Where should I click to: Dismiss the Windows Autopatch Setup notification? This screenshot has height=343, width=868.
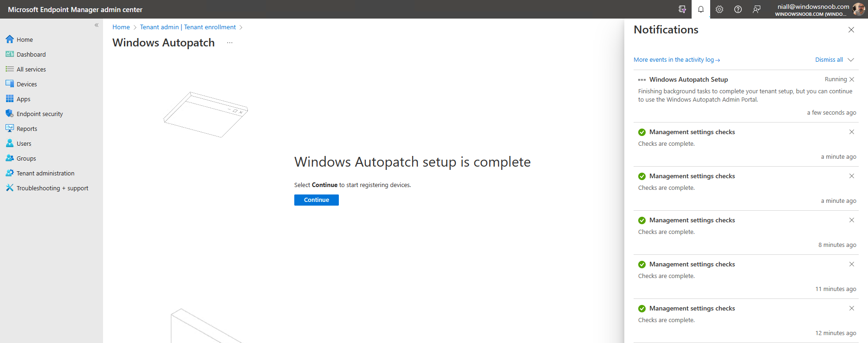pyautogui.click(x=852, y=79)
